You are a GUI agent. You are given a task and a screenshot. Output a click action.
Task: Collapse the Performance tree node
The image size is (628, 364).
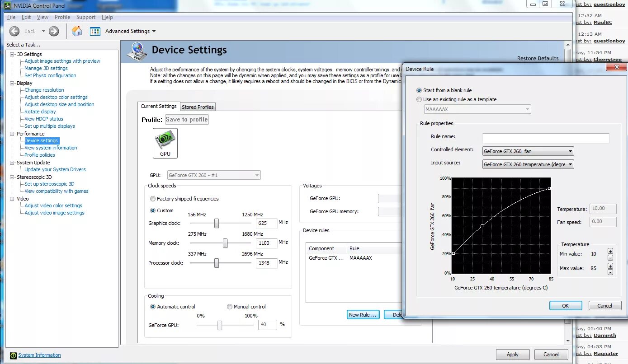point(12,134)
